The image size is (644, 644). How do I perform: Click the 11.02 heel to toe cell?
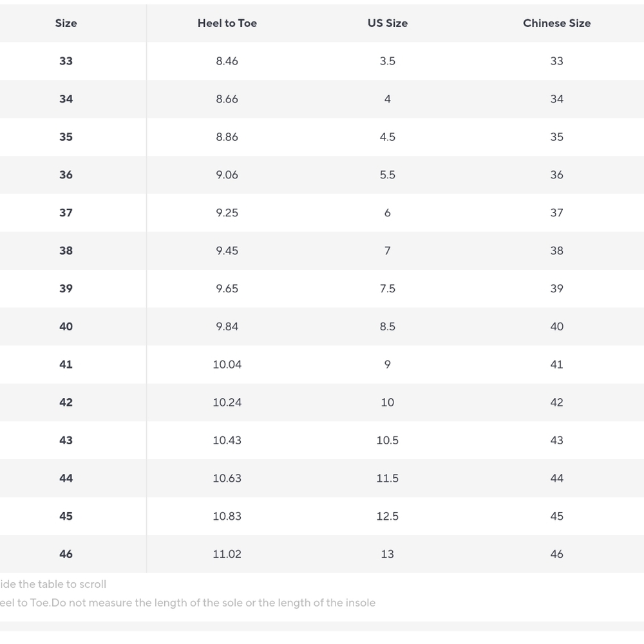click(227, 554)
